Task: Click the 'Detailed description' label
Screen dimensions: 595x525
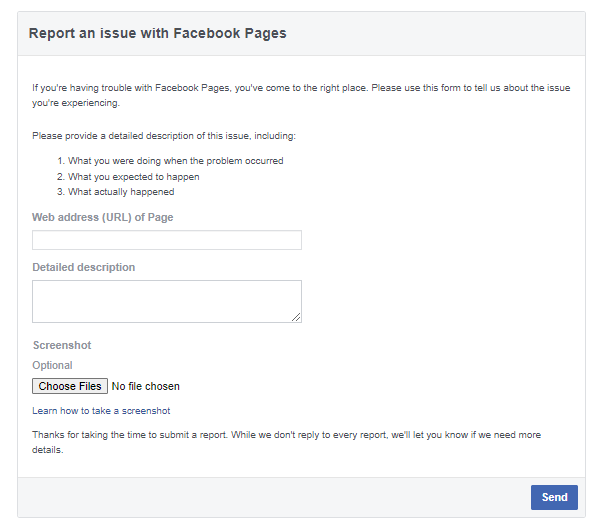Action: pyautogui.click(x=83, y=267)
